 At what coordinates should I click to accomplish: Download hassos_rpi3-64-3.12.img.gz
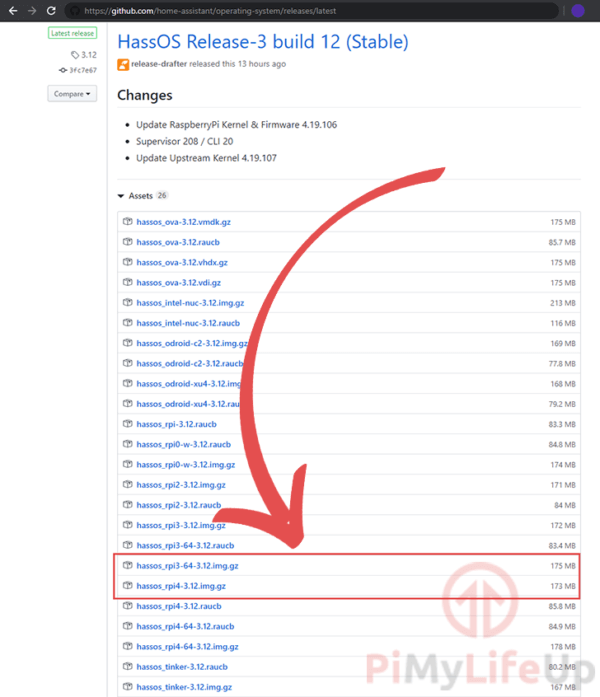coord(187,566)
